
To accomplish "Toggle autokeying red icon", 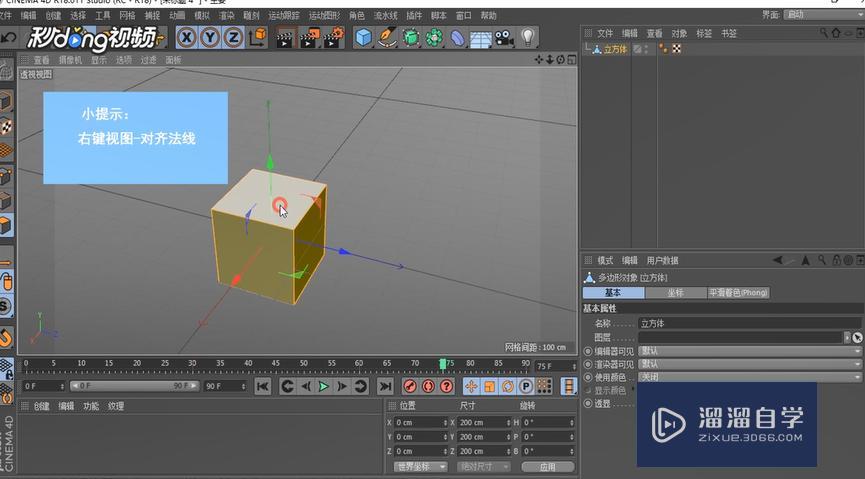I will point(429,386).
